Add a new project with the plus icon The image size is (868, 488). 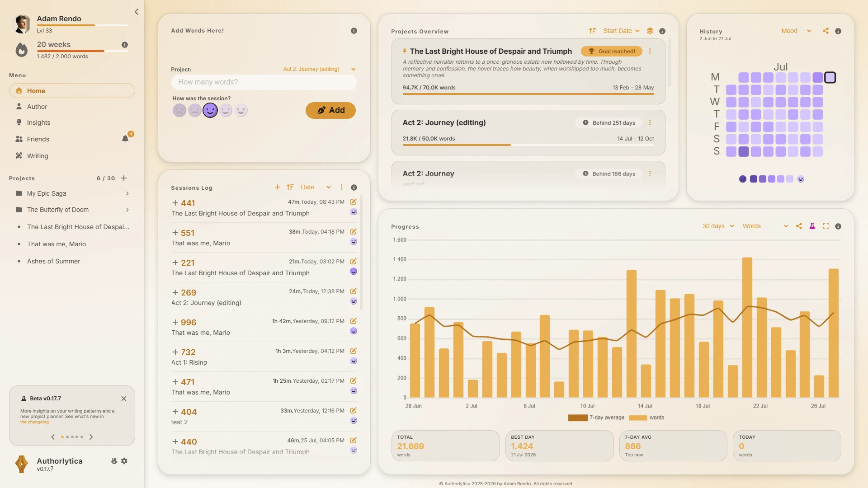point(124,178)
